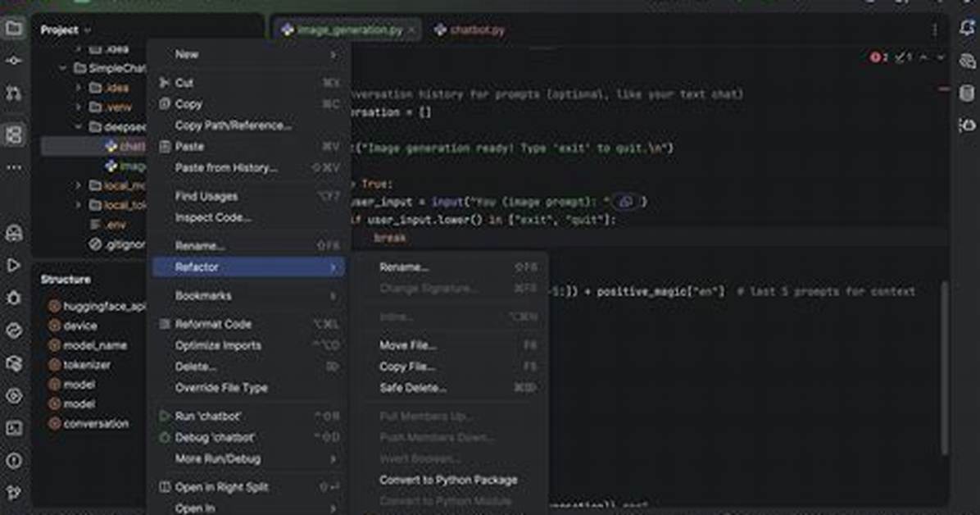Choose Copy from the context menu
Viewport: 980px width, 515px height.
[x=249, y=104]
